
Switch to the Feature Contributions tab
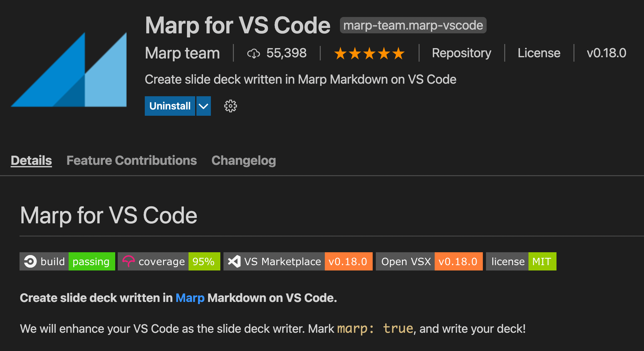tap(131, 160)
